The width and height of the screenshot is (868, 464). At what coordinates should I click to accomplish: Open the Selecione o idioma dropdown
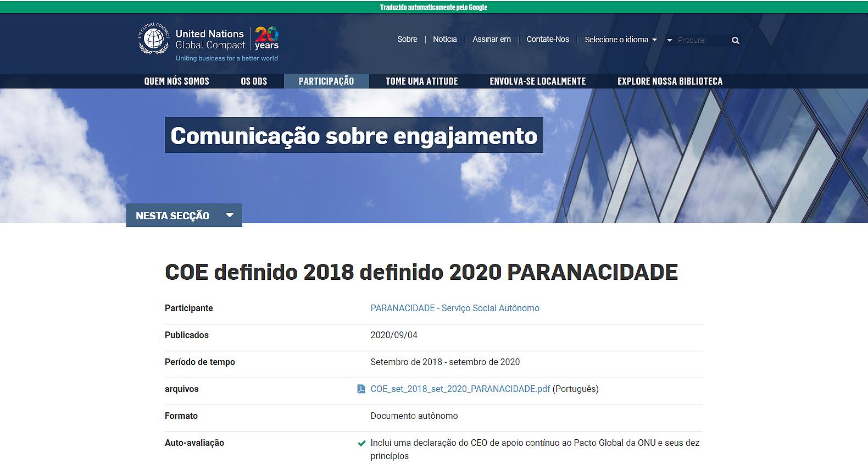620,40
